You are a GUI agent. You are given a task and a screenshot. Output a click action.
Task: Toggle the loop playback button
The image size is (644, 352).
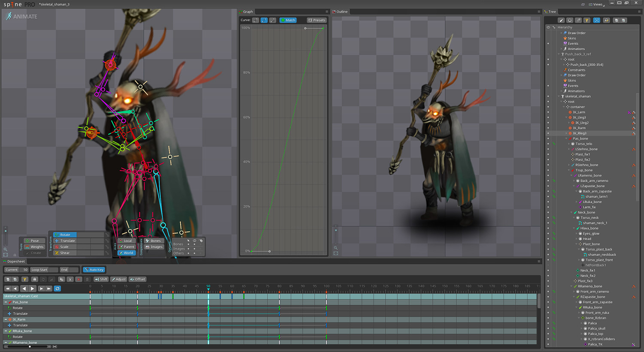coord(58,289)
